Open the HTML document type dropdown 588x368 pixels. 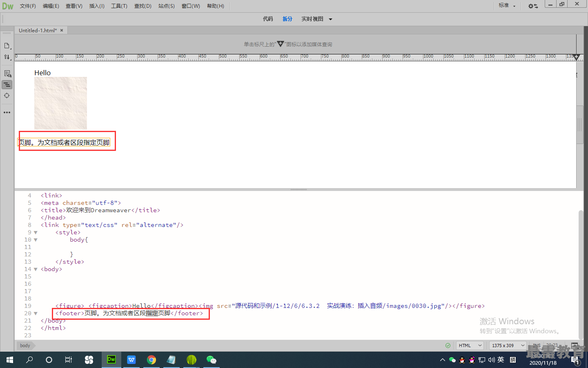(x=470, y=346)
